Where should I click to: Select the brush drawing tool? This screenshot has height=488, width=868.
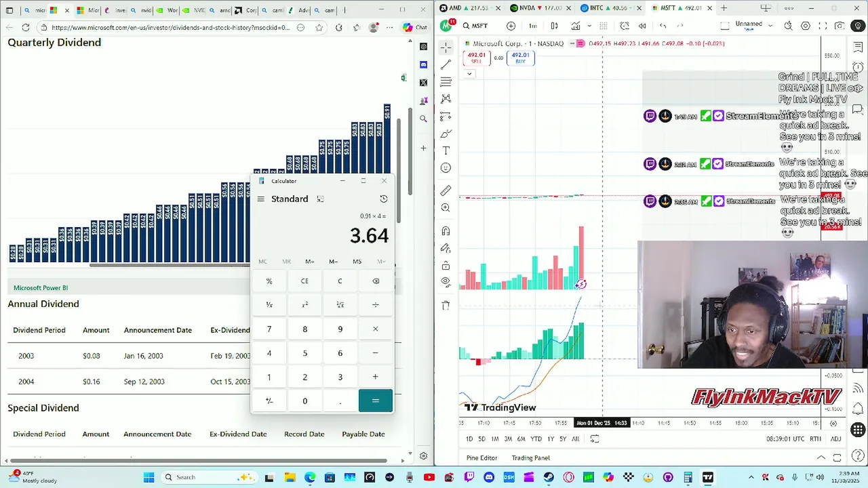(x=446, y=134)
